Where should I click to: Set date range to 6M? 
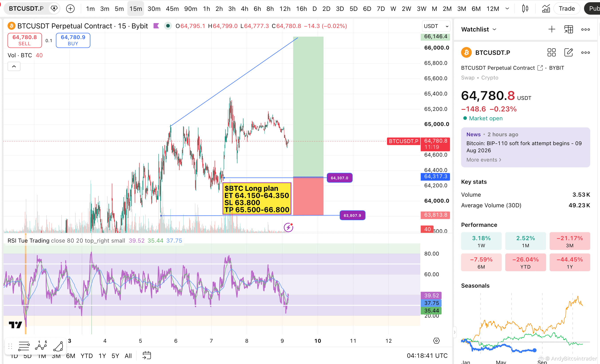click(71, 356)
